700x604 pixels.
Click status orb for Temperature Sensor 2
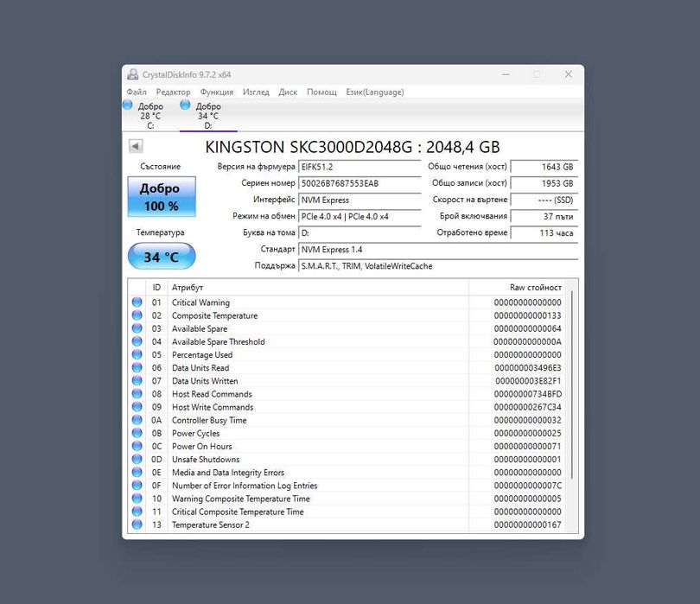pyautogui.click(x=137, y=525)
